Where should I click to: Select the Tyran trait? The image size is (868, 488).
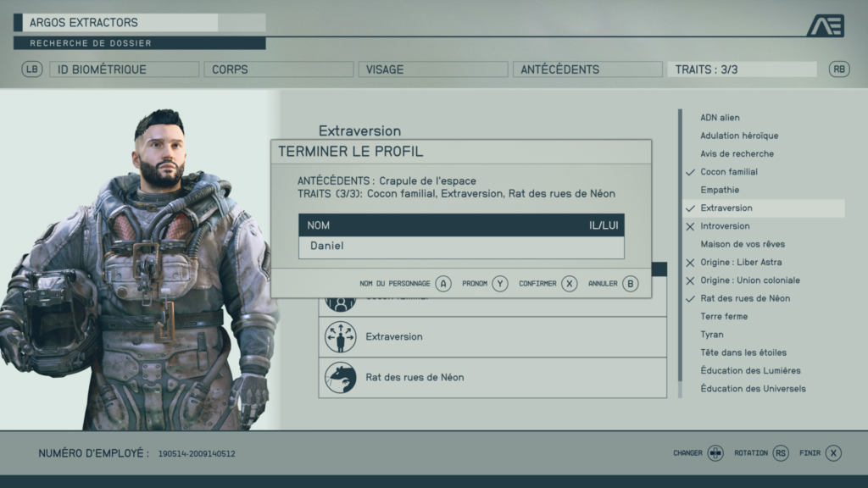click(x=712, y=335)
